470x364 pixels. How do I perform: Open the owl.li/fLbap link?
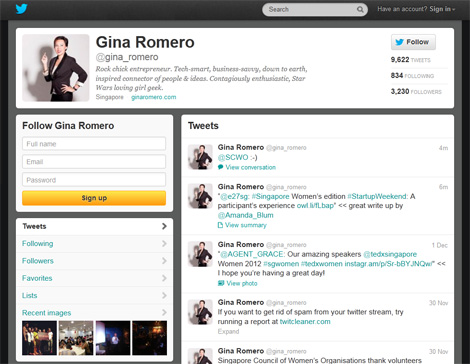[x=315, y=206]
